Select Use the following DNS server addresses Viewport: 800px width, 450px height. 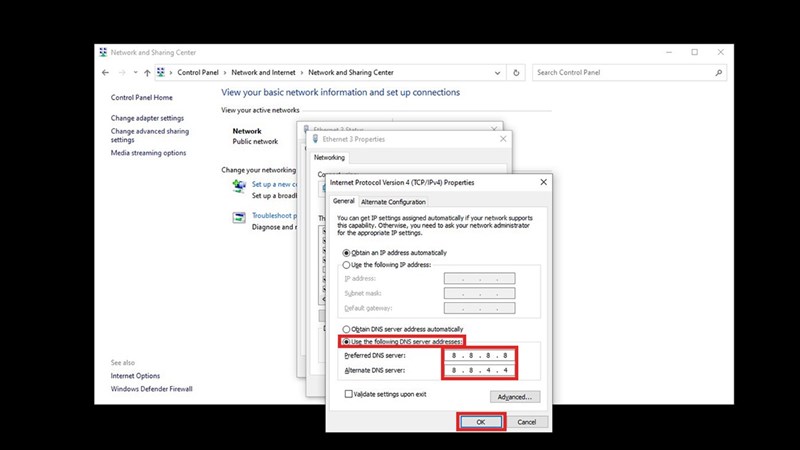coord(402,341)
